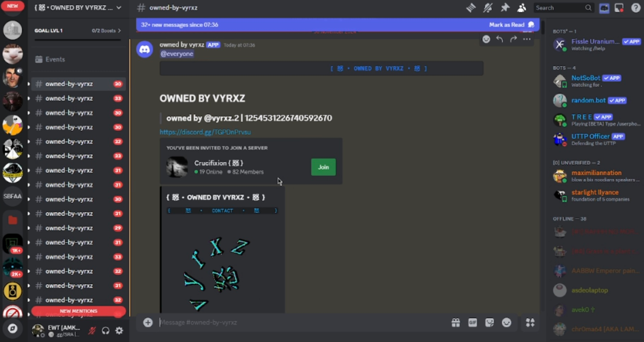
Task: Open user settings gear icon
Action: 119,331
